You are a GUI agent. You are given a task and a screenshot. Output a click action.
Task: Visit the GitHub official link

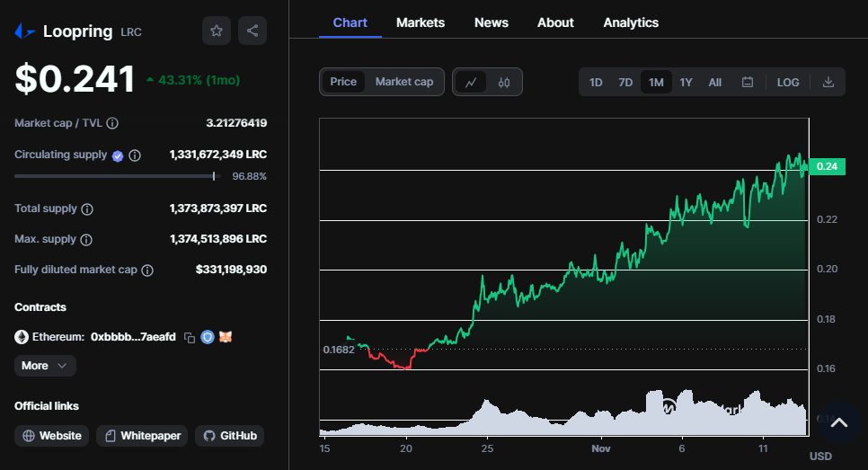click(x=230, y=436)
